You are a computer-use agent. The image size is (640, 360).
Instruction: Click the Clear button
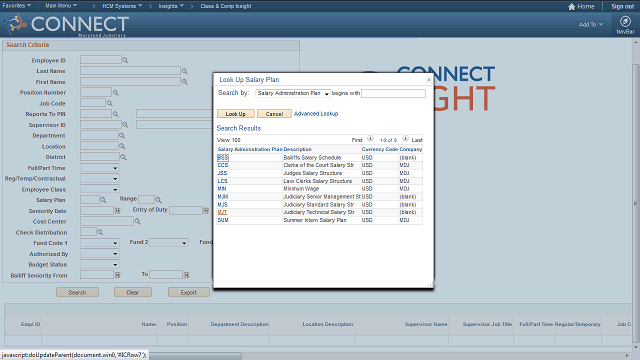click(133, 292)
